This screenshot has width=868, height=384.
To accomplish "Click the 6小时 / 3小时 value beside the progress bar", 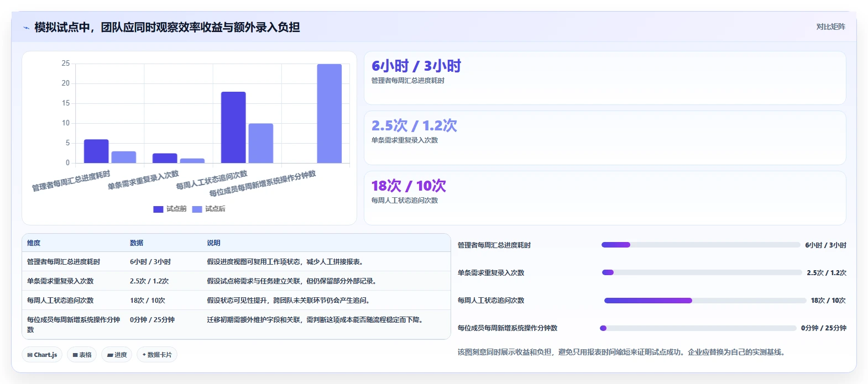I will [825, 245].
